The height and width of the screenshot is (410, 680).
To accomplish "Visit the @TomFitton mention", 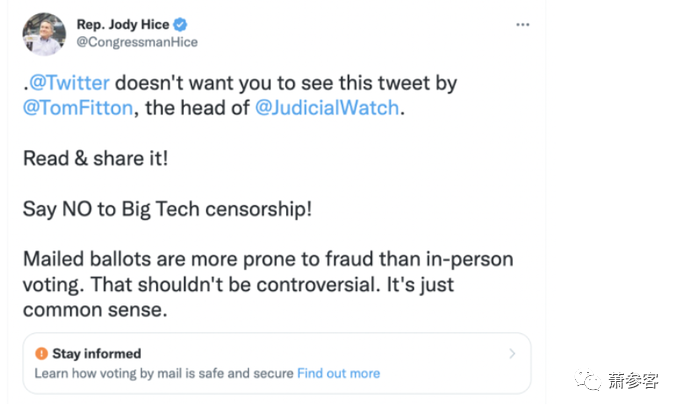I will tap(77, 109).
